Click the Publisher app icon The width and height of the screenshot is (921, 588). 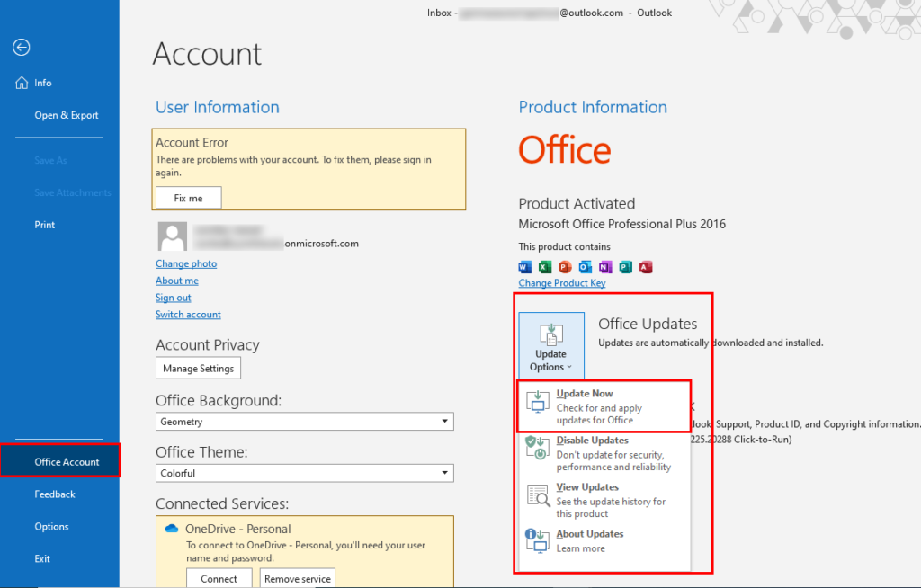click(626, 267)
